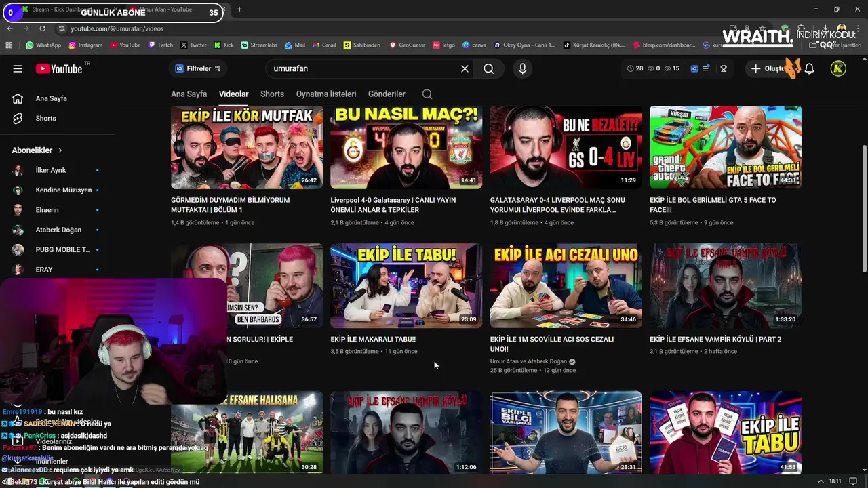
Task: Open the browser apps grid icon
Action: pos(9,45)
